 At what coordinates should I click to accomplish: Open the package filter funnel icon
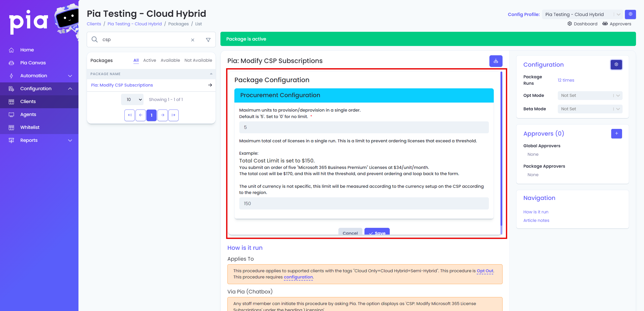208,40
